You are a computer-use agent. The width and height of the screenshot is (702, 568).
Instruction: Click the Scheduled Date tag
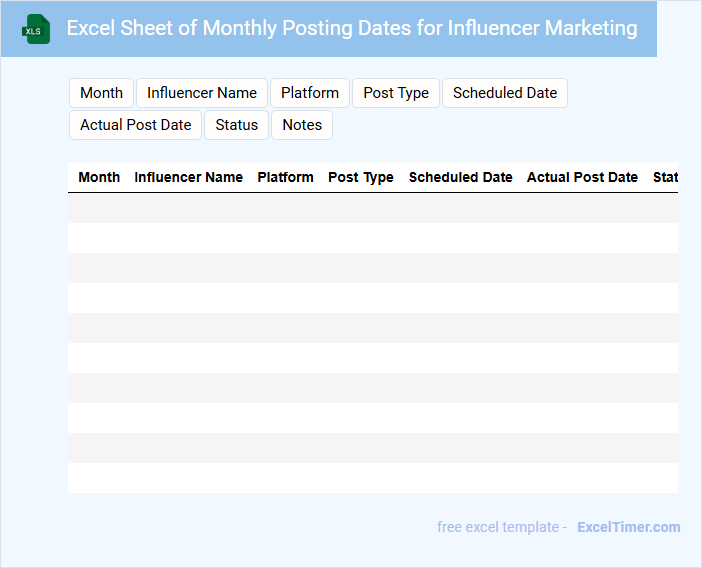click(505, 93)
